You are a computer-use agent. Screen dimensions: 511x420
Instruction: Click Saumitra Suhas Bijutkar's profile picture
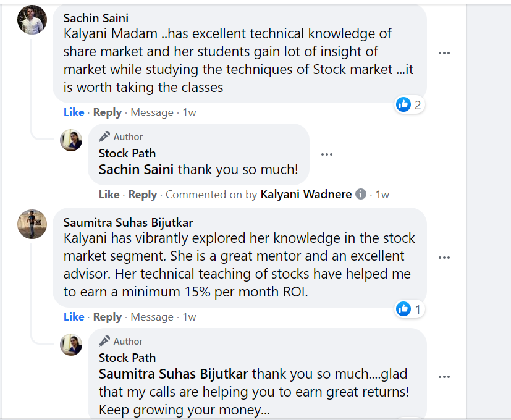coord(32,224)
